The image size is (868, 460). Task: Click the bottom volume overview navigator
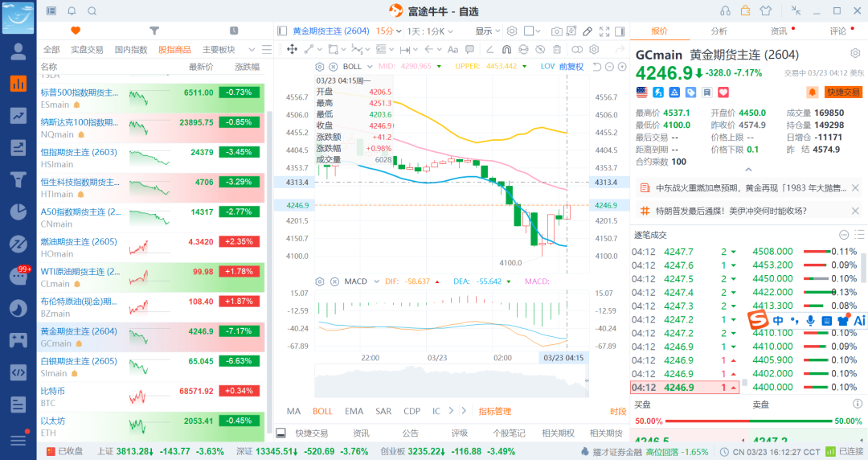click(452, 381)
